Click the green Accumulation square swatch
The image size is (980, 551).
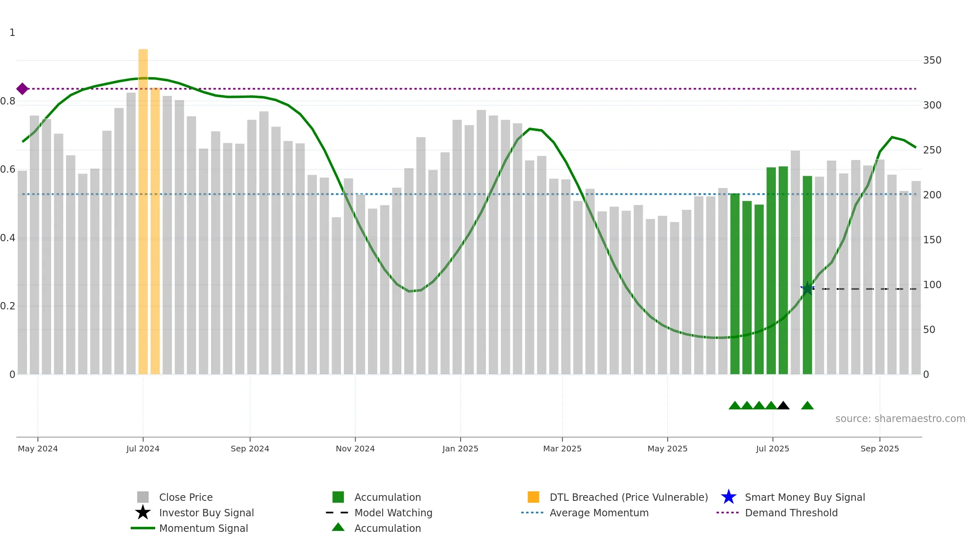pos(338,497)
